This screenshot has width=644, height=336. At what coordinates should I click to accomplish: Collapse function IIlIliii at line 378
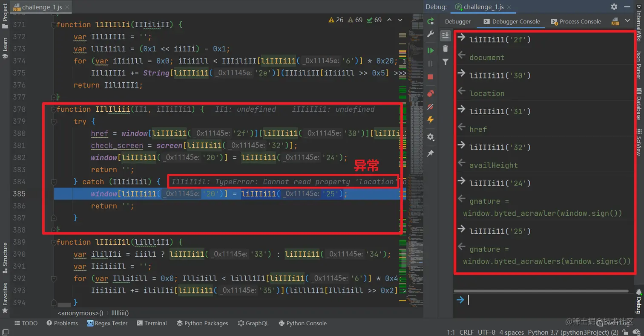pyautogui.click(x=53, y=110)
